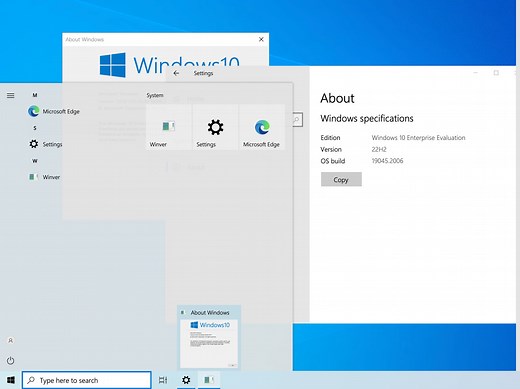Launch Winver from the Start menu list

45,177
